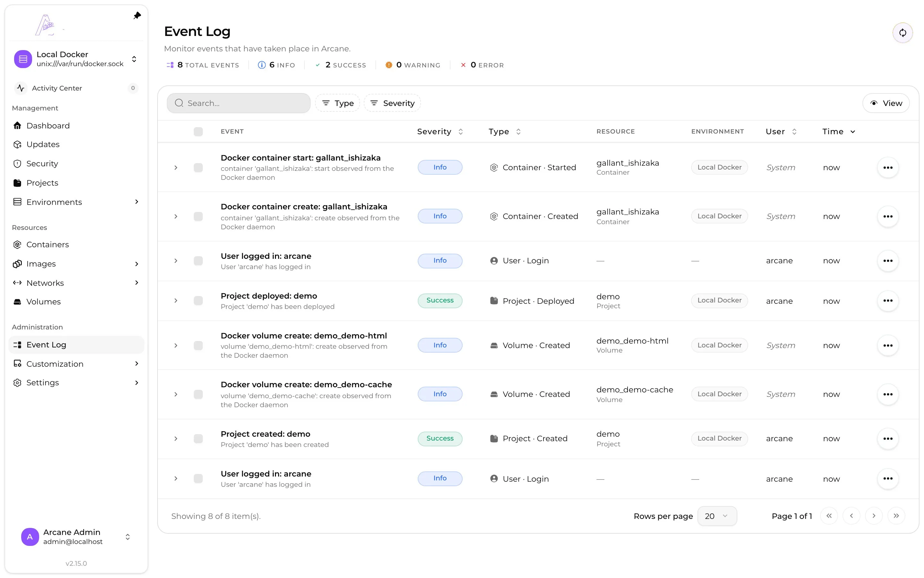Viewport: 924px width, 578px height.
Task: Expand the Networks submenu
Action: pos(137,283)
